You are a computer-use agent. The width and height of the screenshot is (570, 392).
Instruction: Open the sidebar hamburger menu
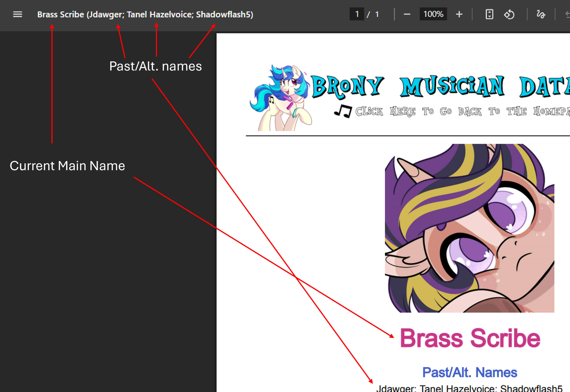click(17, 14)
